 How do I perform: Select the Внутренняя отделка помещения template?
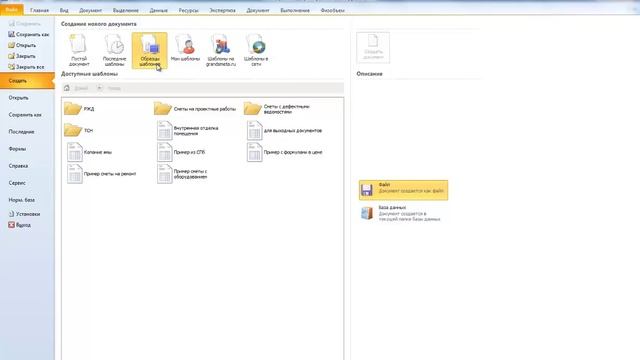pyautogui.click(x=188, y=130)
